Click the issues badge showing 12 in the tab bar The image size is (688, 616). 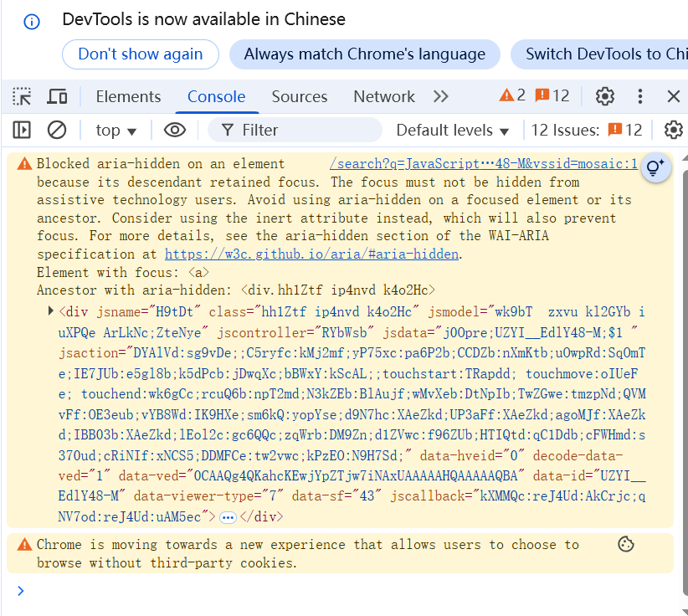pyautogui.click(x=552, y=95)
